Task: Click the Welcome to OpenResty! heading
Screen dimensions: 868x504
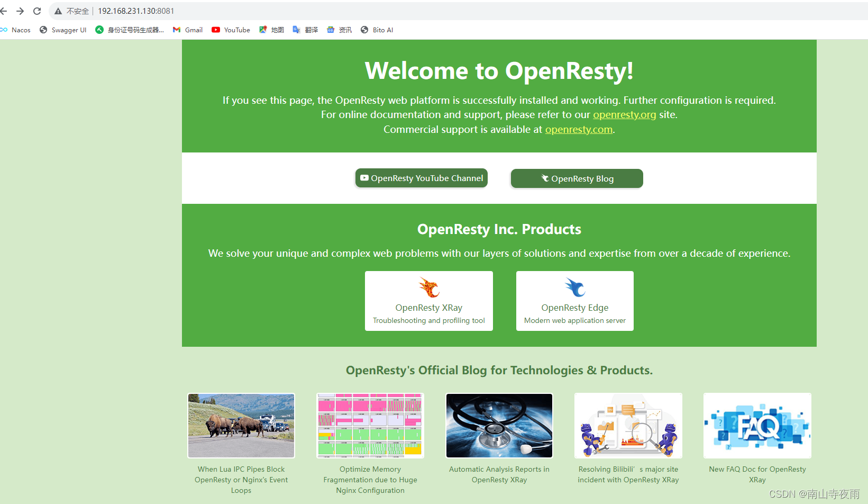Action: pyautogui.click(x=499, y=71)
